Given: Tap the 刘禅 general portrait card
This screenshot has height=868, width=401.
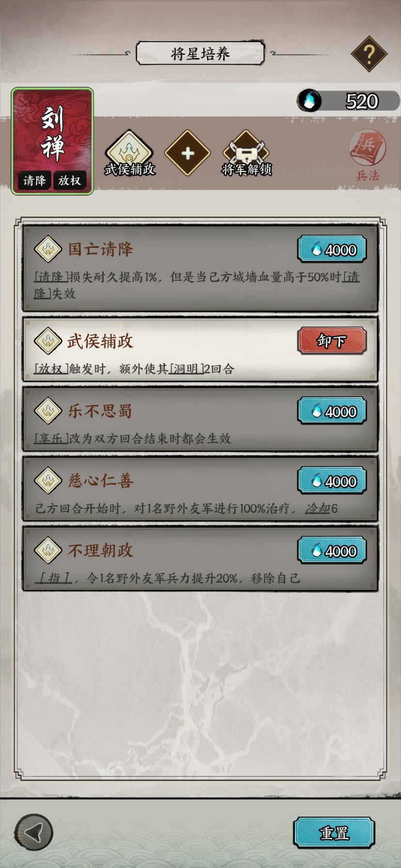Looking at the screenshot, I should coord(52,141).
